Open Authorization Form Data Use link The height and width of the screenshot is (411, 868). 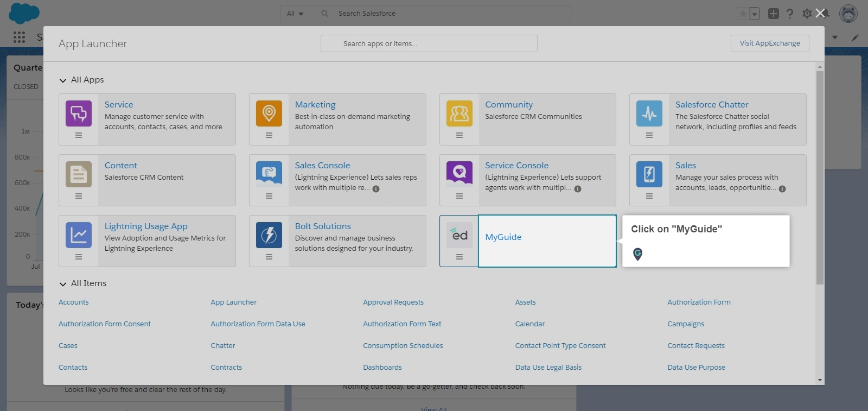258,324
